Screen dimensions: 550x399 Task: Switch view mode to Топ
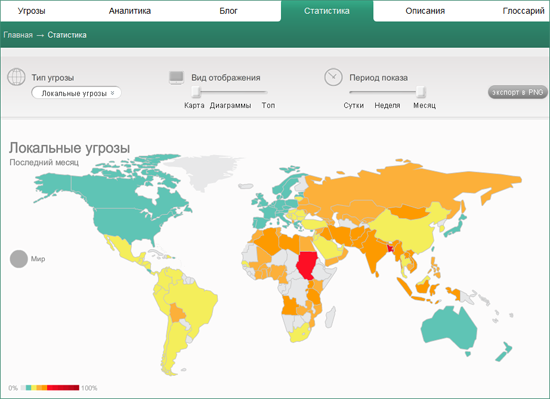click(x=268, y=105)
